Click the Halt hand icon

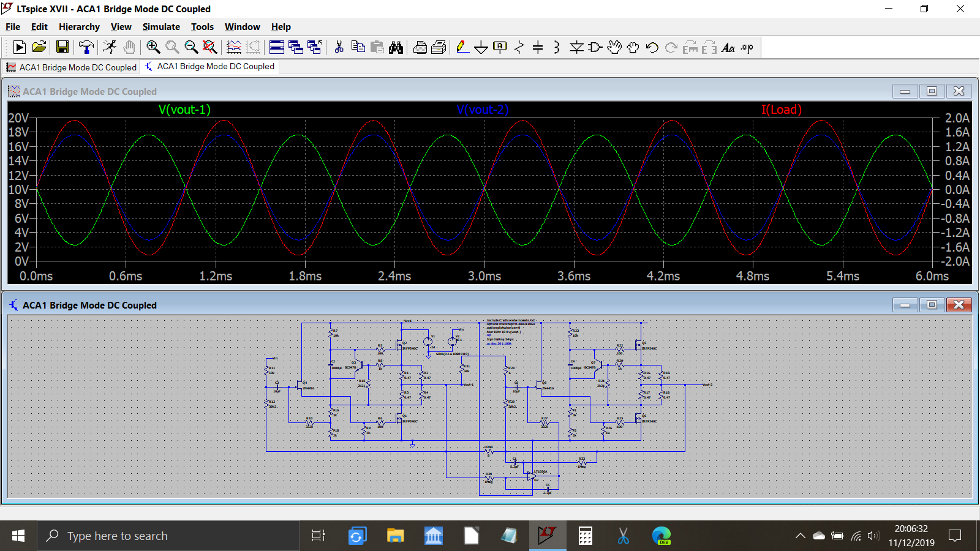tap(129, 47)
